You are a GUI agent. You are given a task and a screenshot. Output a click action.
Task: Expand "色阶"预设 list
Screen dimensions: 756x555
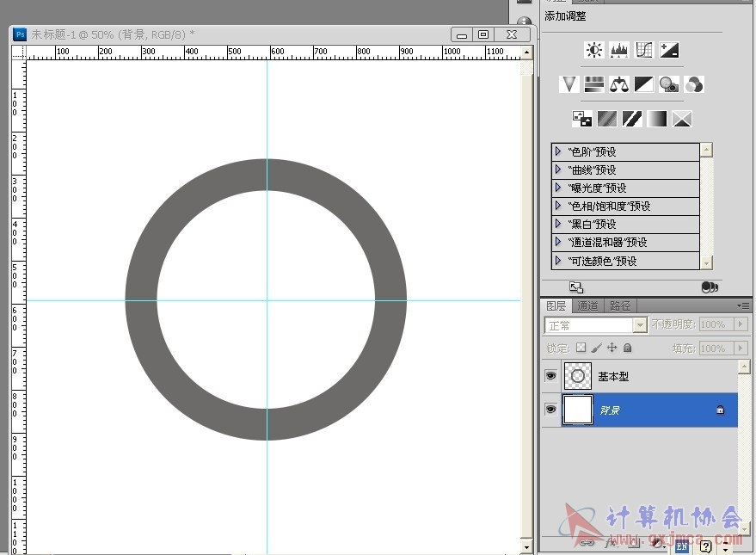coord(558,151)
